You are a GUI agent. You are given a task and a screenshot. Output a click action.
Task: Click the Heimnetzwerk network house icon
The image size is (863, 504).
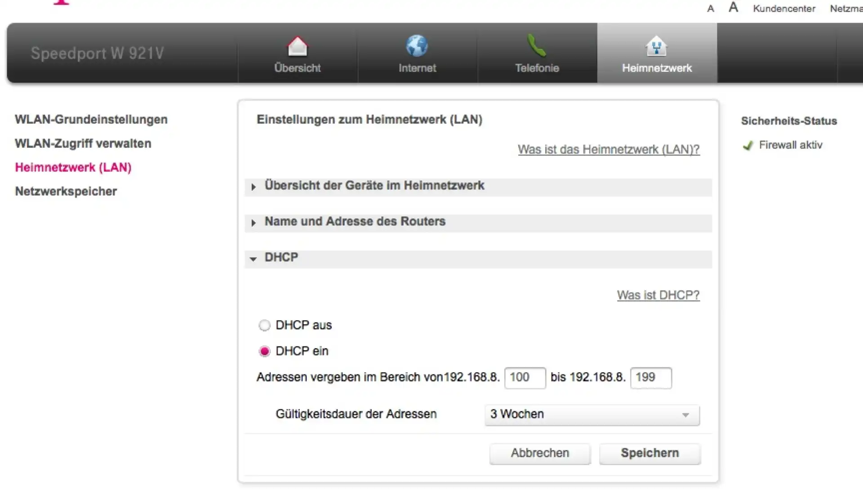click(x=656, y=46)
